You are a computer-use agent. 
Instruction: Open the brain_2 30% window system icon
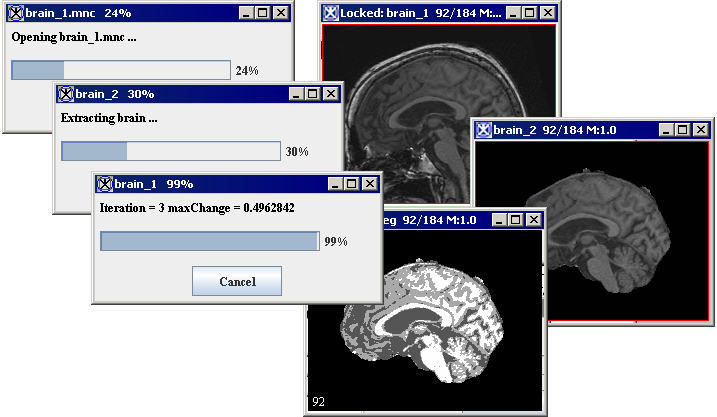coord(66,94)
